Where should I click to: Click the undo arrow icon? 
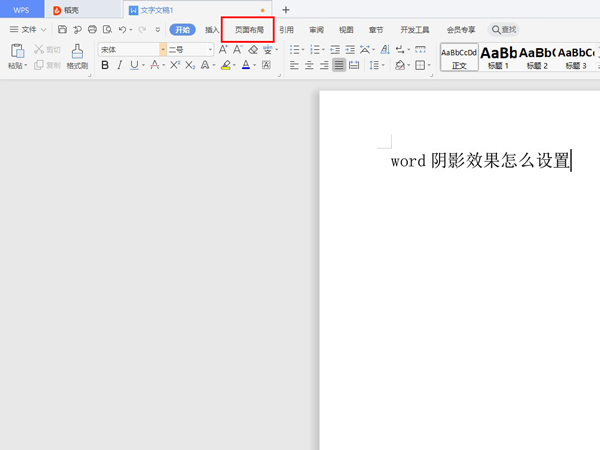pos(122,30)
